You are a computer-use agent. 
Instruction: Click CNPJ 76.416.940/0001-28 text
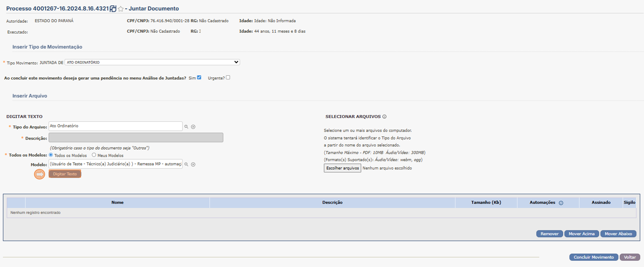point(170,21)
